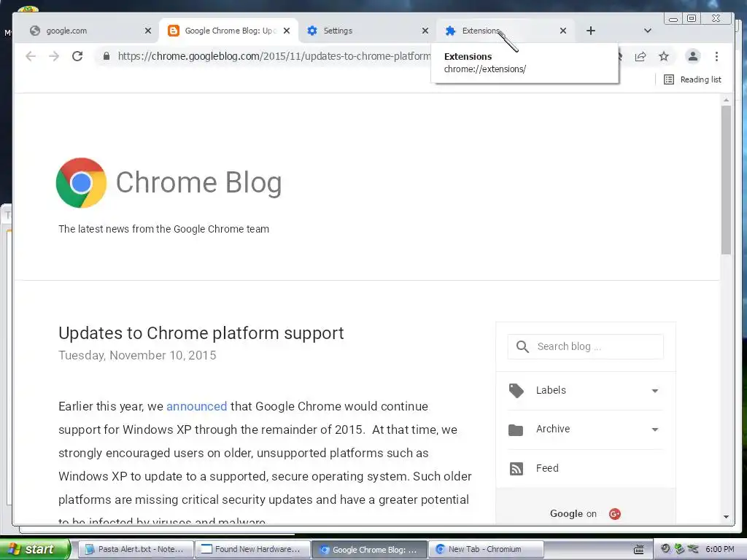Expand the Archive section
747x560 pixels.
(x=586, y=429)
